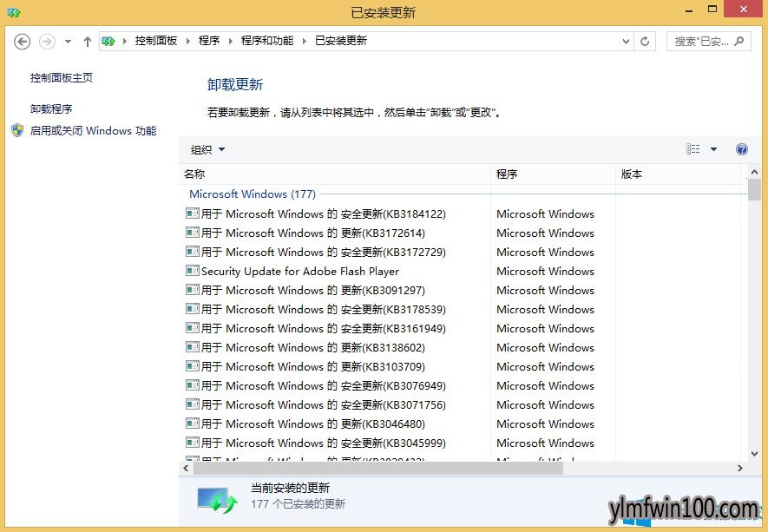
Task: Click the icon beside KB3138602 update
Action: pyautogui.click(x=193, y=347)
